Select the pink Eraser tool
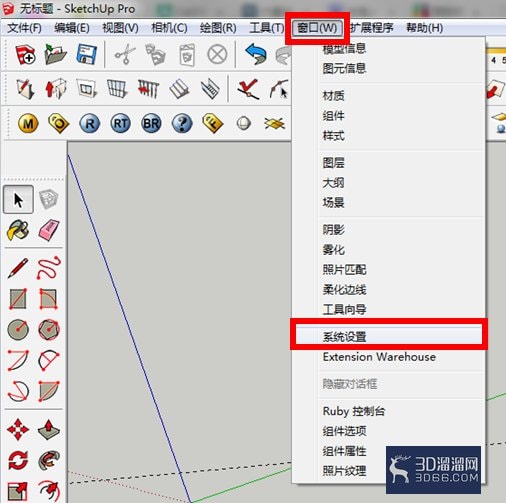Viewport: 506px width, 503px height. [49, 230]
